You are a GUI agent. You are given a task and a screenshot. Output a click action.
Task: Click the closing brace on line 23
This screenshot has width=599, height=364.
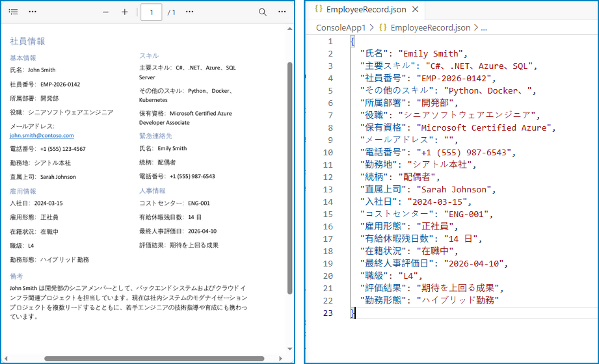[x=353, y=313]
